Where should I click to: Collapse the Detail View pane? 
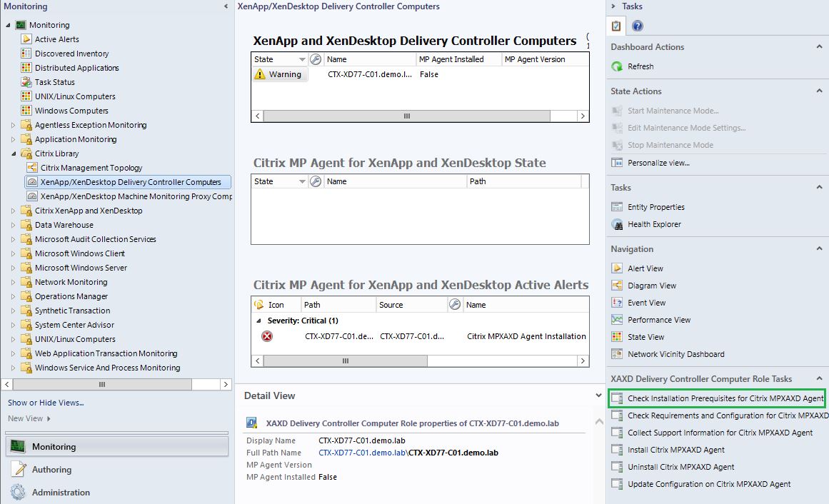(598, 395)
